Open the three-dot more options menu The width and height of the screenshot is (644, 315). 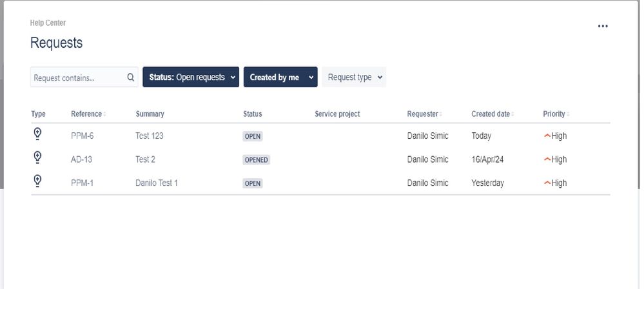pyautogui.click(x=603, y=26)
